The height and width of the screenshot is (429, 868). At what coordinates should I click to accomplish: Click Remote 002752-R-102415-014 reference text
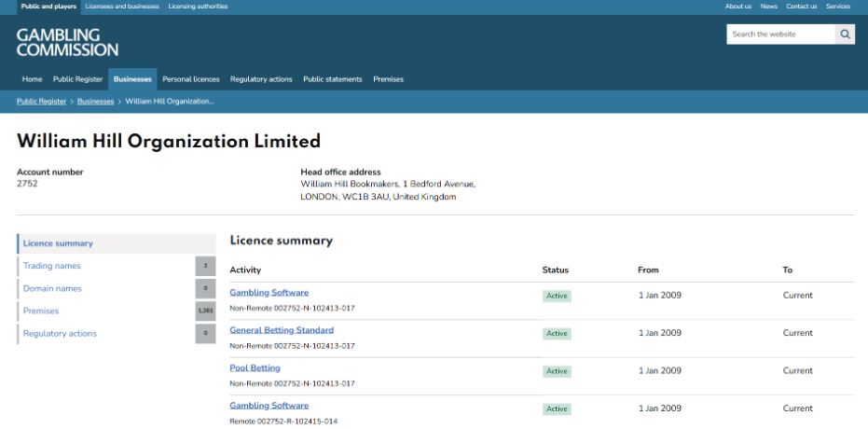click(283, 422)
